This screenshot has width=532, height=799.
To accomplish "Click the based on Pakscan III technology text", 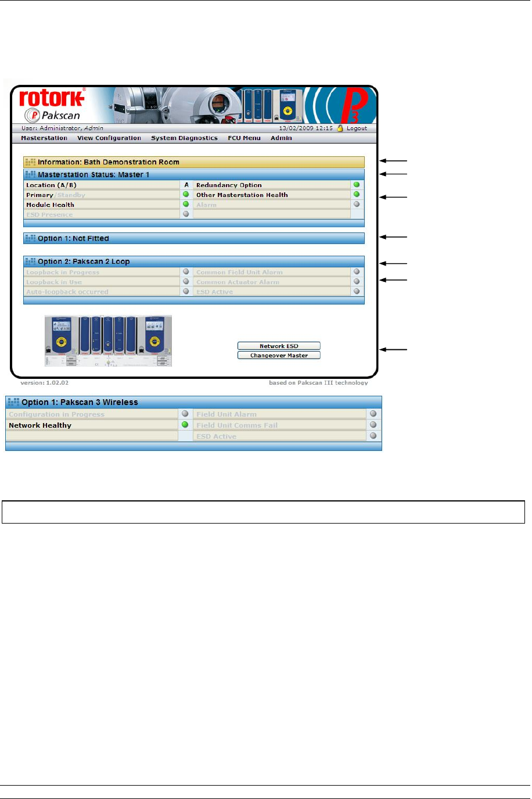I will pos(318,383).
